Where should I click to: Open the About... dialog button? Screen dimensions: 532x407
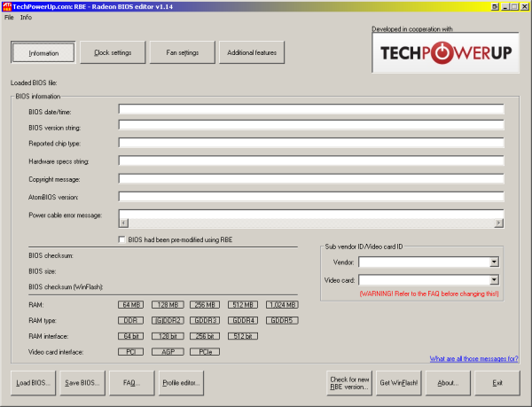click(448, 383)
